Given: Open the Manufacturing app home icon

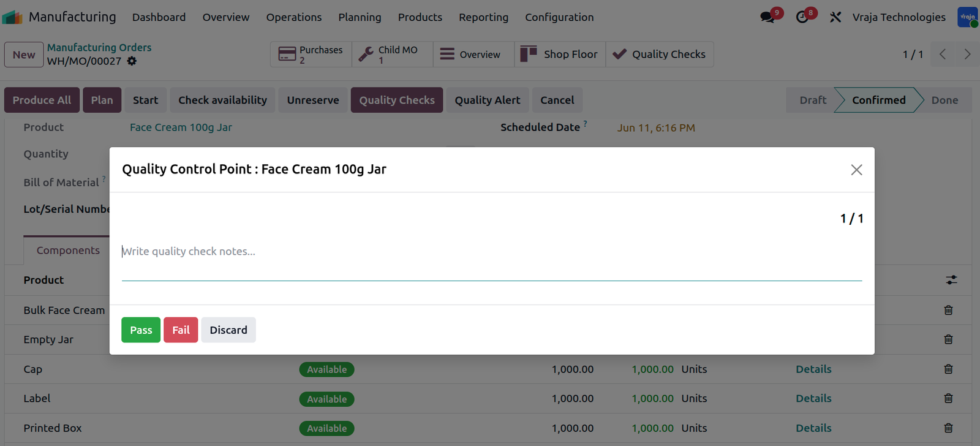Looking at the screenshot, I should tap(12, 17).
